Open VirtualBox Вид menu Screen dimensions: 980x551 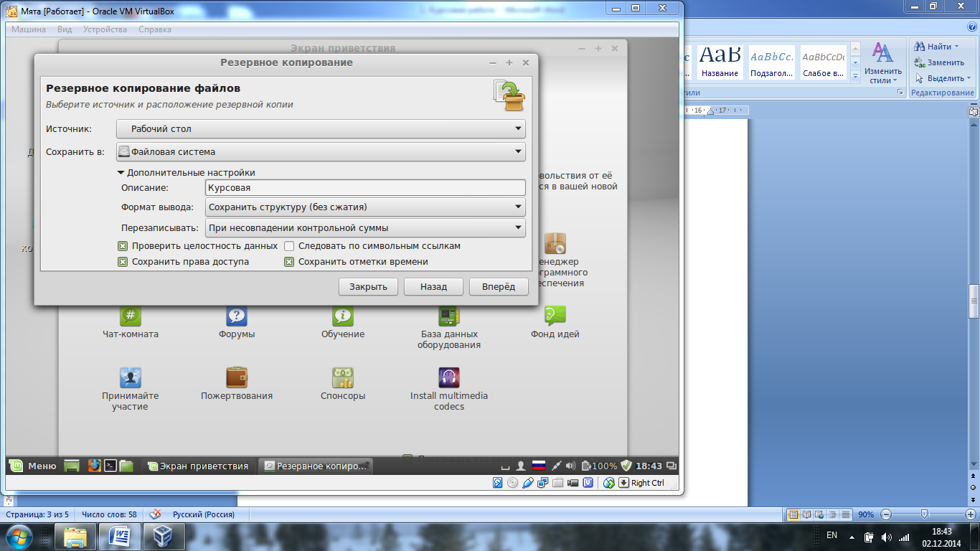[65, 29]
